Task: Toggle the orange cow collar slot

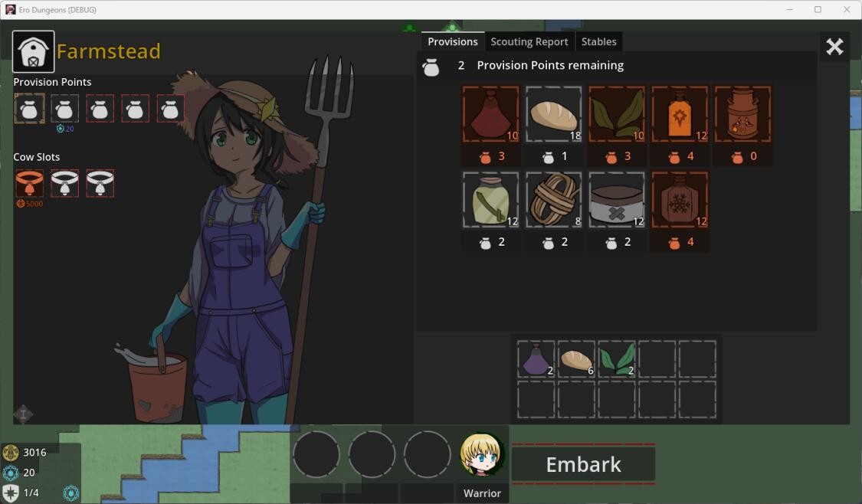Action: (x=29, y=182)
